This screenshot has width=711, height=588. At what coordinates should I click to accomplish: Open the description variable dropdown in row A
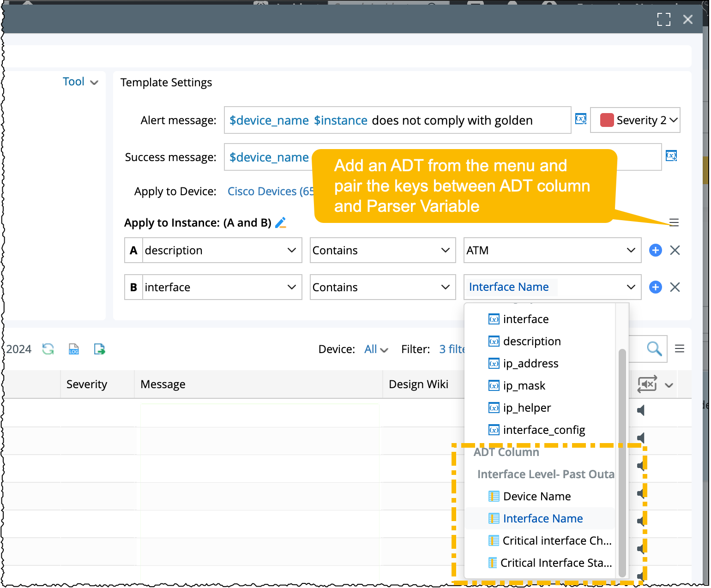coord(291,250)
